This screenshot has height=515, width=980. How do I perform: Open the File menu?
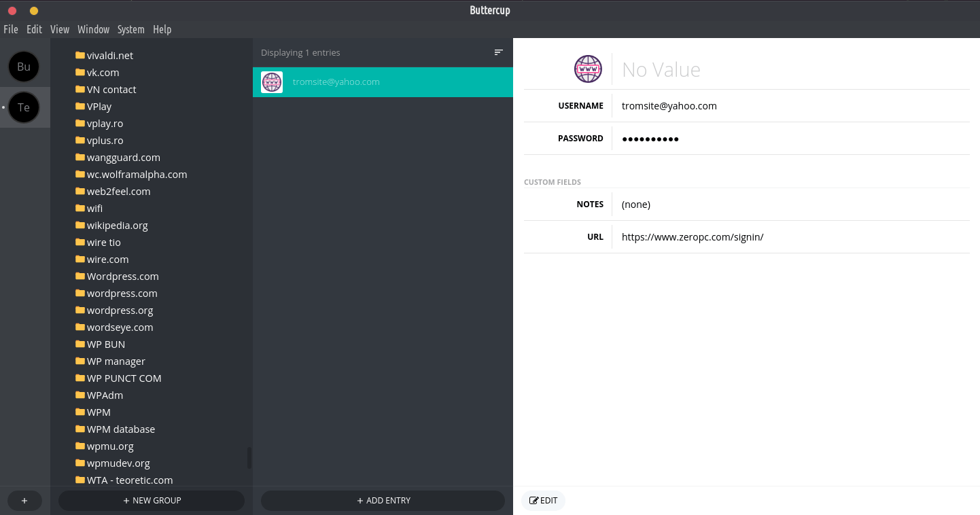coord(11,29)
